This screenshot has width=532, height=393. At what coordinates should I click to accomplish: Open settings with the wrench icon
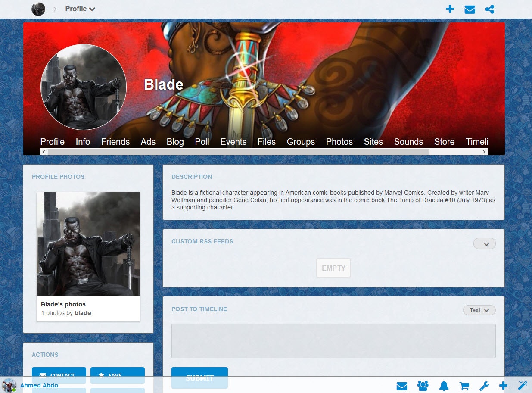485,386
